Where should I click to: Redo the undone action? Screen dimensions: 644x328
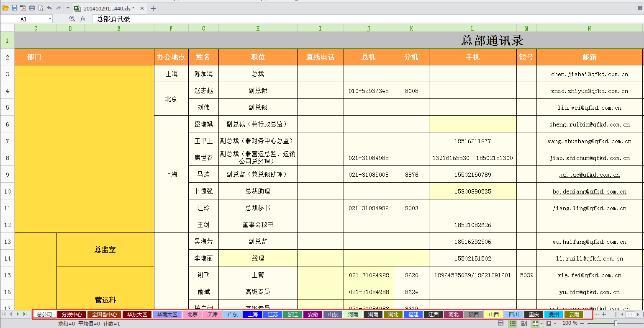coord(59,8)
